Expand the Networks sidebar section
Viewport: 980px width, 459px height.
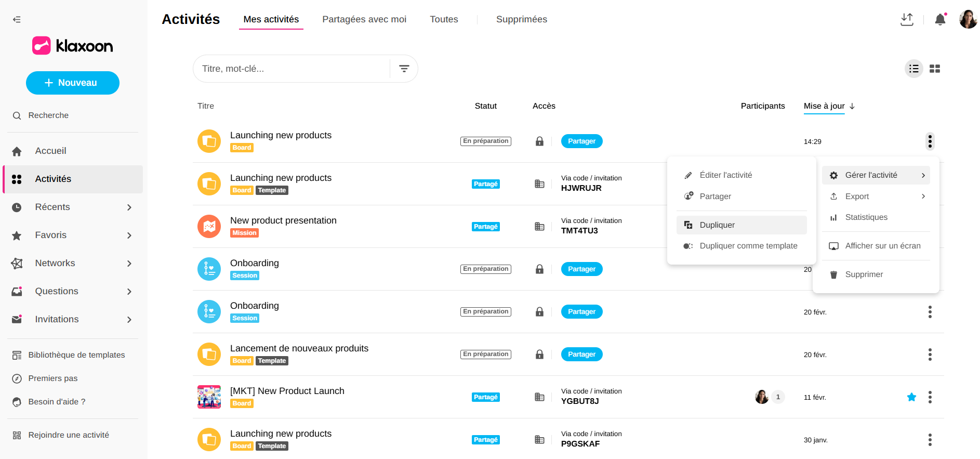129,264
